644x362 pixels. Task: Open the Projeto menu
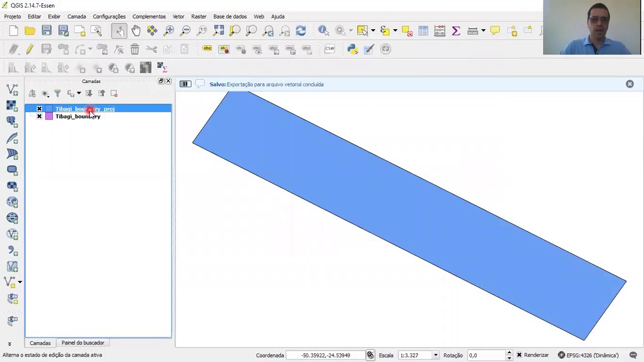coord(13,17)
